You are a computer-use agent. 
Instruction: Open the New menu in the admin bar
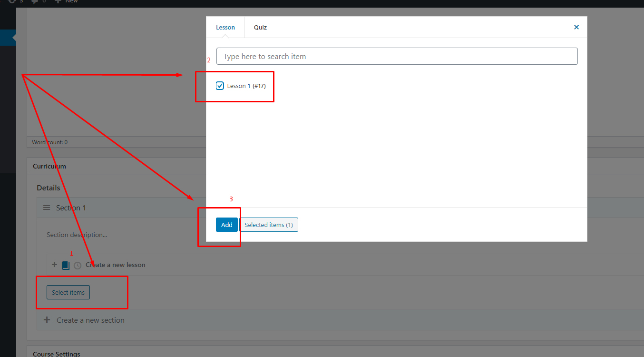(x=67, y=1)
